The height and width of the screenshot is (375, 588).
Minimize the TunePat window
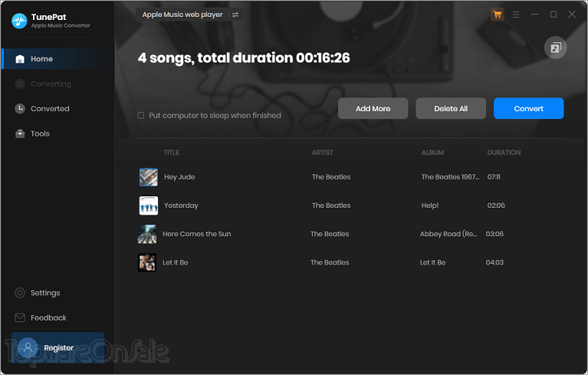point(535,15)
